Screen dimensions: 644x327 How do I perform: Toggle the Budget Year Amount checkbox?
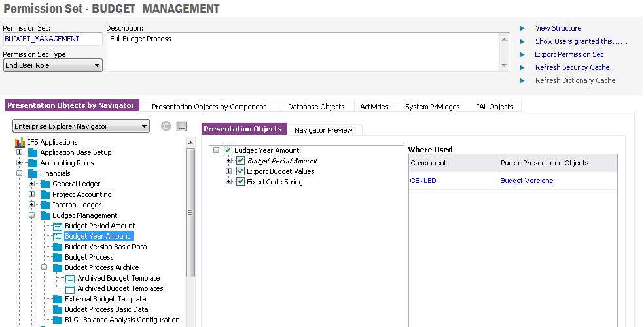coord(228,150)
